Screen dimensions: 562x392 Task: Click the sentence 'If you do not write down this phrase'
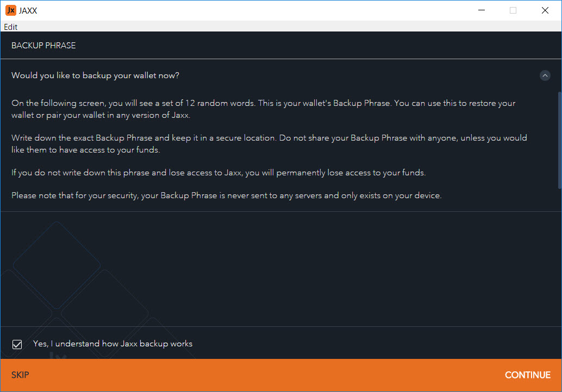pos(218,173)
